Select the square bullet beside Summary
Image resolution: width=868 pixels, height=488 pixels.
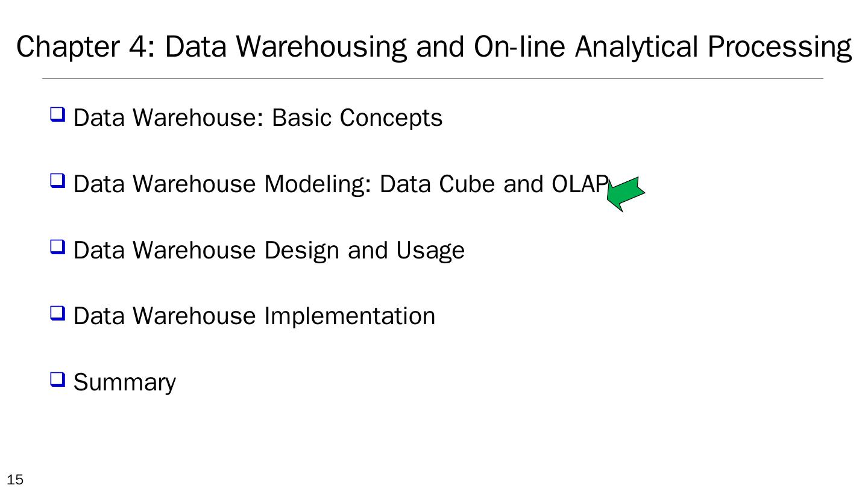tap(57, 379)
